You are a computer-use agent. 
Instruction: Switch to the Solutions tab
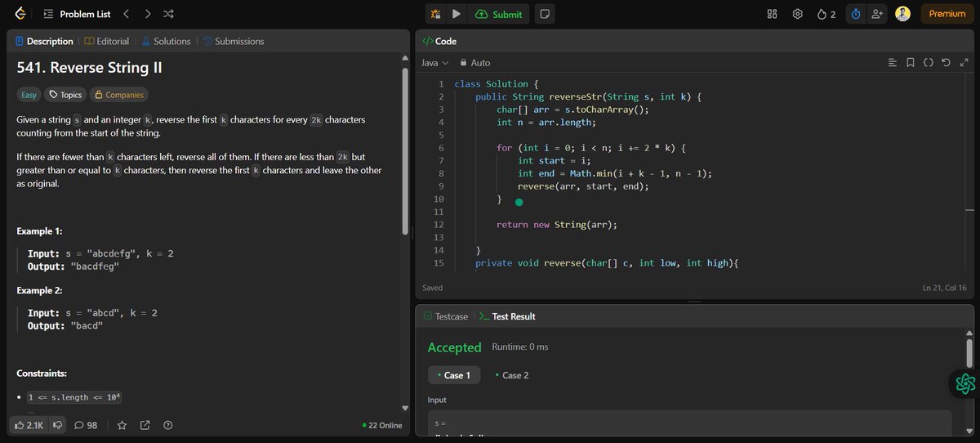click(166, 41)
